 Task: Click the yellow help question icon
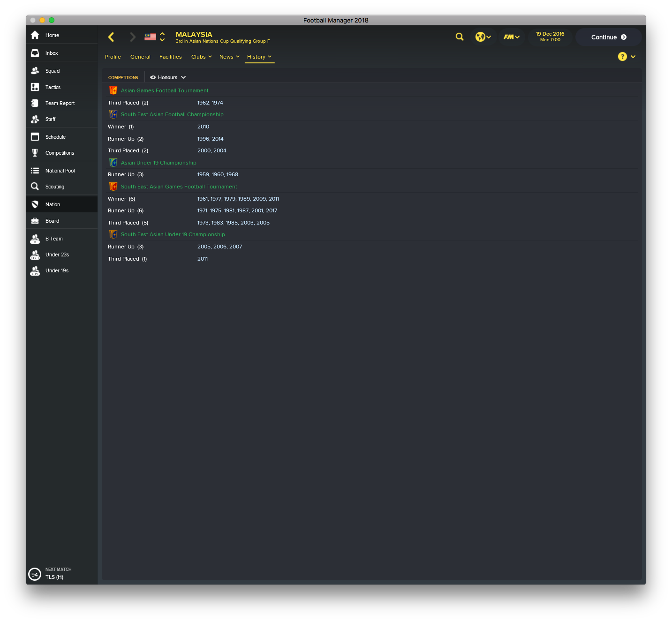622,57
